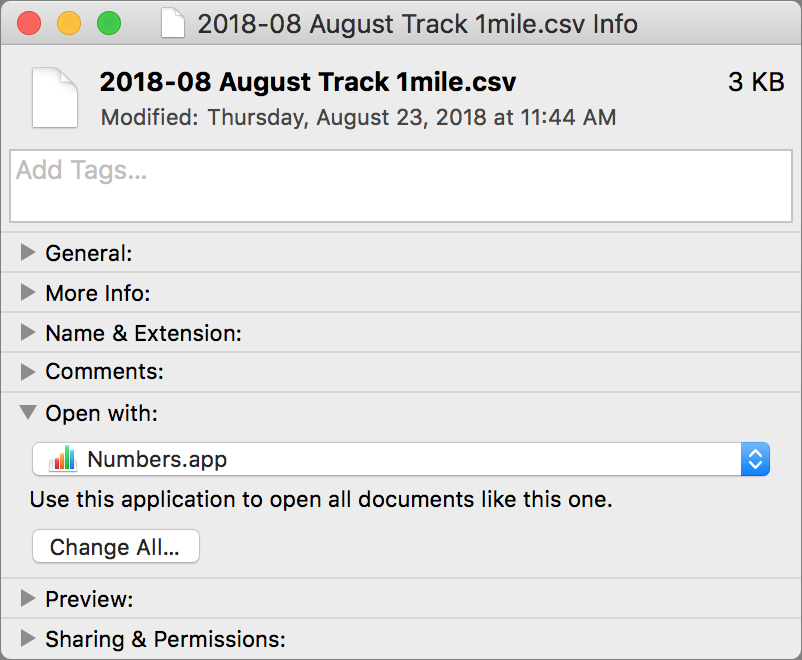
Task: Click the bold filename 2018-08 August Track 1mile.csv
Action: coord(308,82)
